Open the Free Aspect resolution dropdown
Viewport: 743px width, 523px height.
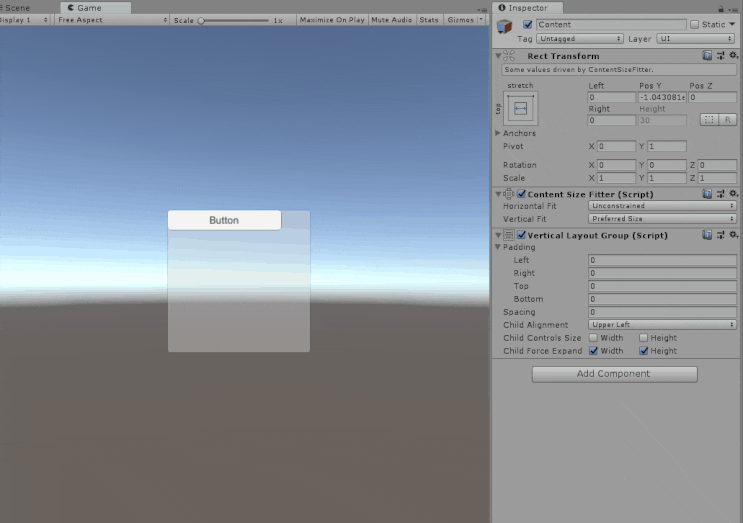click(x=112, y=20)
